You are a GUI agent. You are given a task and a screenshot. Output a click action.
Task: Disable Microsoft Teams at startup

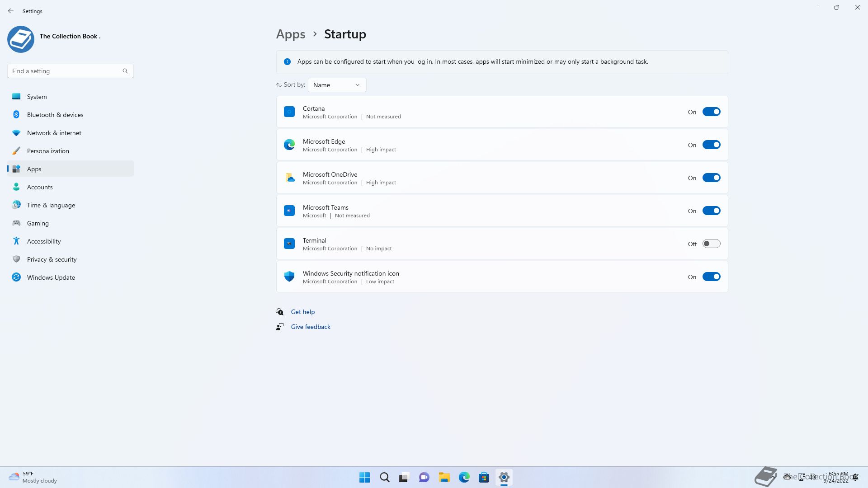pyautogui.click(x=711, y=211)
